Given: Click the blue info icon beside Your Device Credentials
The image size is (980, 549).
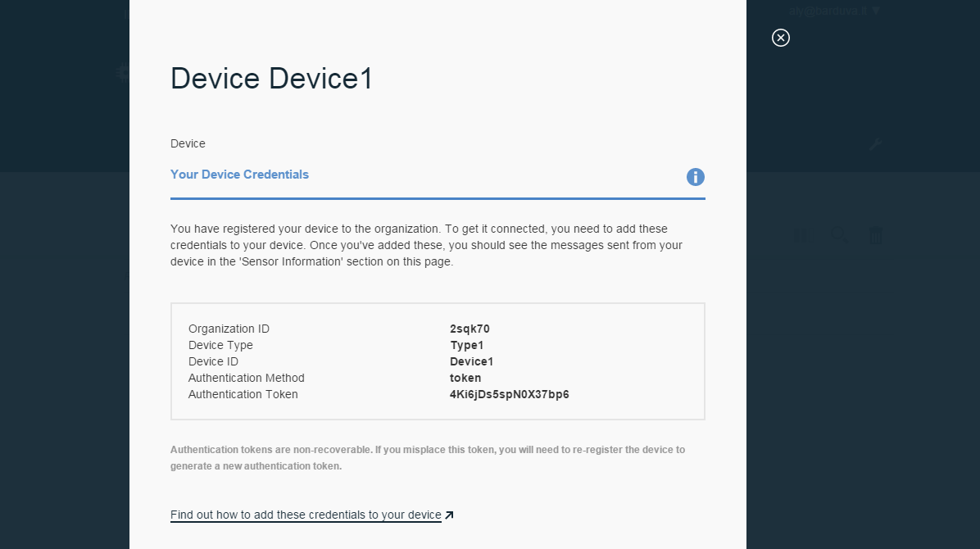Looking at the screenshot, I should click(x=696, y=177).
